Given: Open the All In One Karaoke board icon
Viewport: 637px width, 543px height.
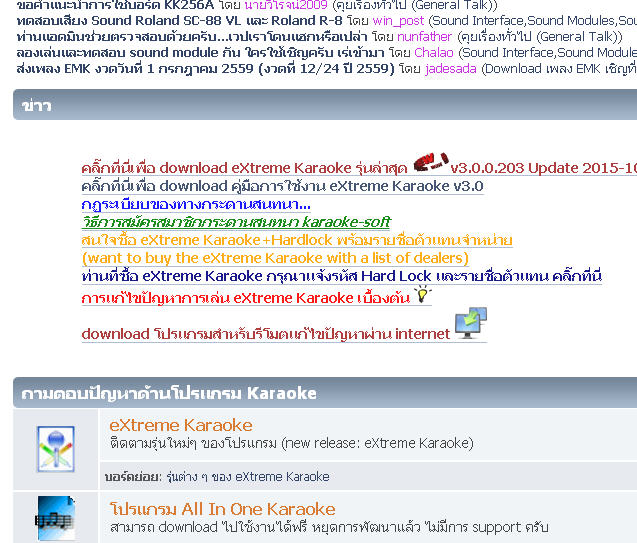Looking at the screenshot, I should pyautogui.click(x=56, y=519).
